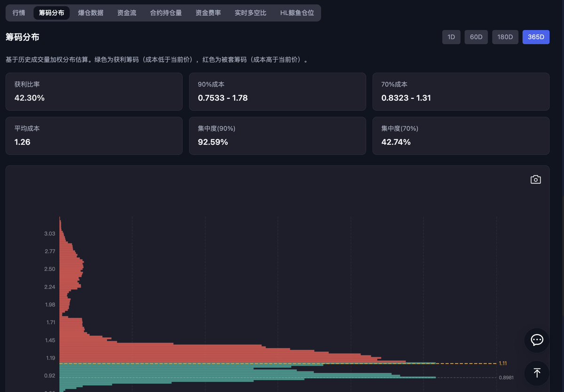Click the 1.45 axis price label
Image resolution: width=564 pixels, height=392 pixels.
(50, 340)
